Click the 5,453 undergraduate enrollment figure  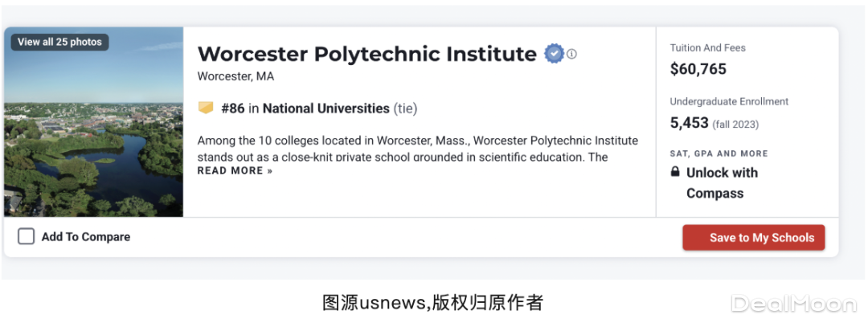point(689,123)
